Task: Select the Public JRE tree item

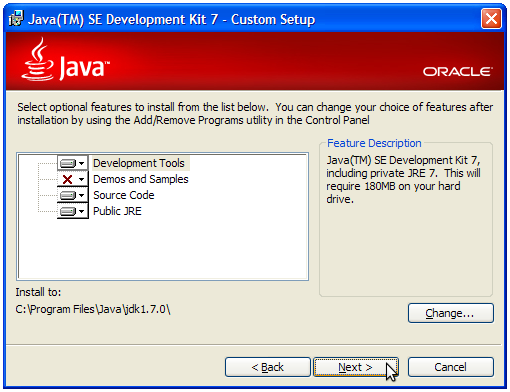Action: pos(117,211)
